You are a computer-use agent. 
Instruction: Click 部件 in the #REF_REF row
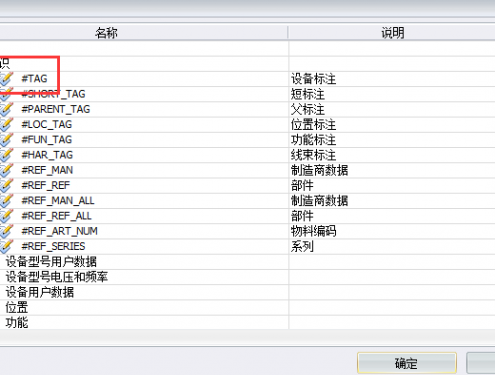coord(302,186)
